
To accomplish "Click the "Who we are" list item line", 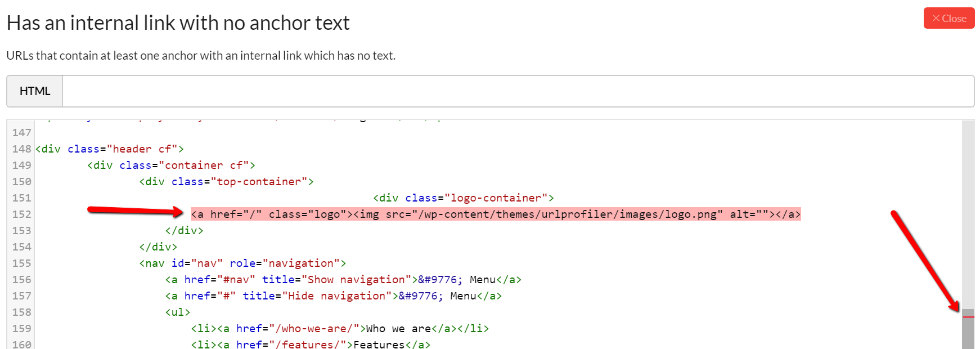I will point(340,329).
